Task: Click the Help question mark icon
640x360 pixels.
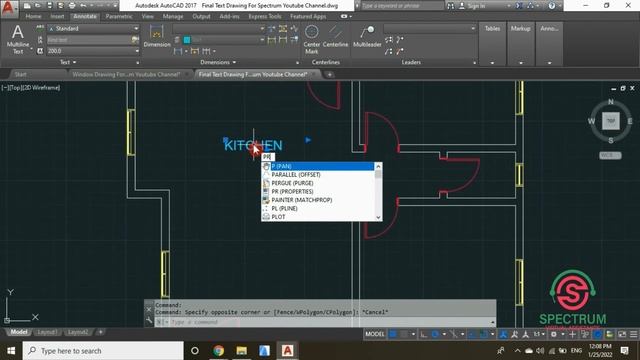Action: (552, 6)
